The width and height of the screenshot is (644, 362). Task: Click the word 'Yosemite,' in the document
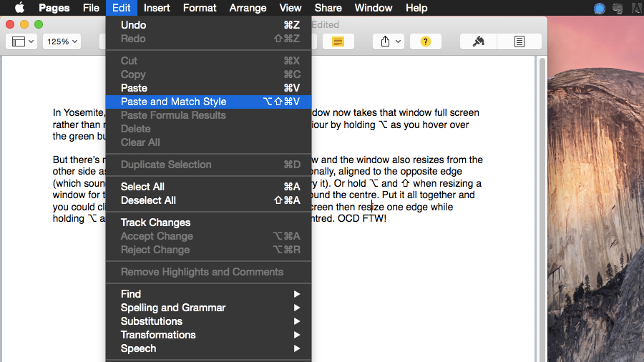(x=84, y=113)
